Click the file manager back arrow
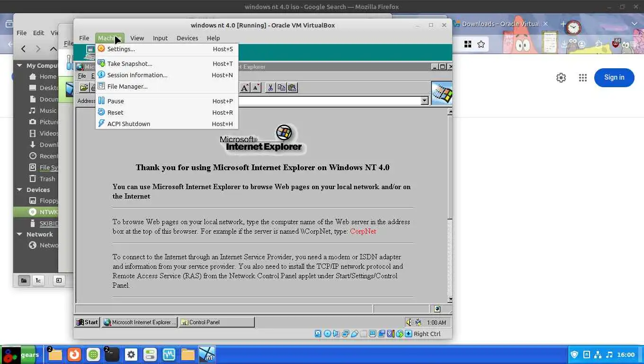This screenshot has width=644, height=364. coord(23,48)
